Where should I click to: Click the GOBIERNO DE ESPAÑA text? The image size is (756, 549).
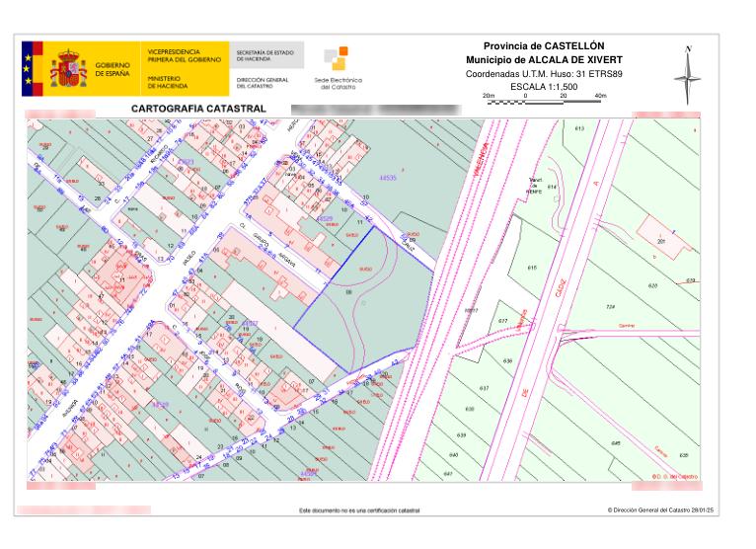pos(113,69)
